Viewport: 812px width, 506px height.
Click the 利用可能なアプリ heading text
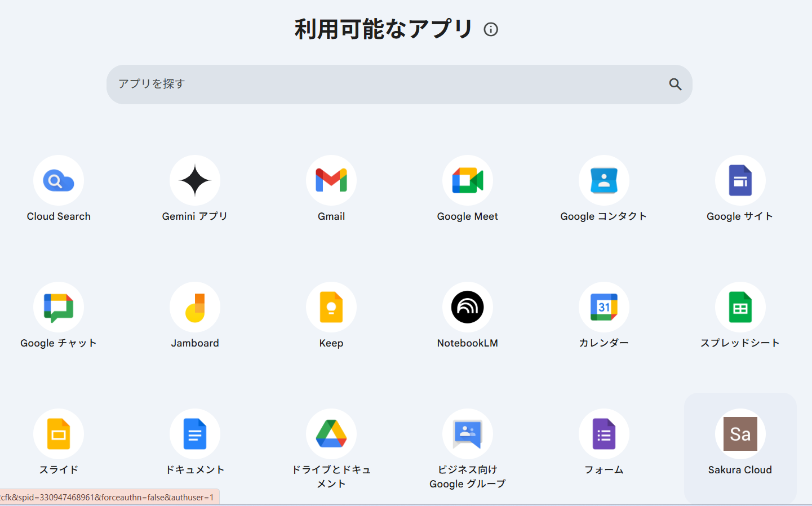384,29
